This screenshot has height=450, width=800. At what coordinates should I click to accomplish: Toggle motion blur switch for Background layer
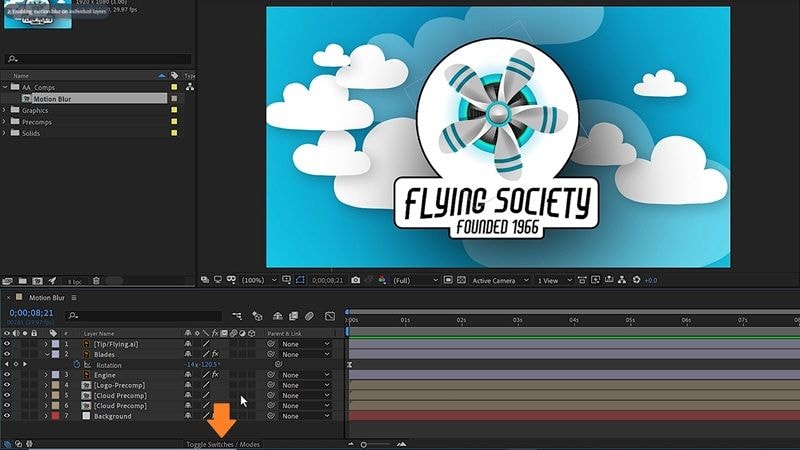click(x=233, y=416)
